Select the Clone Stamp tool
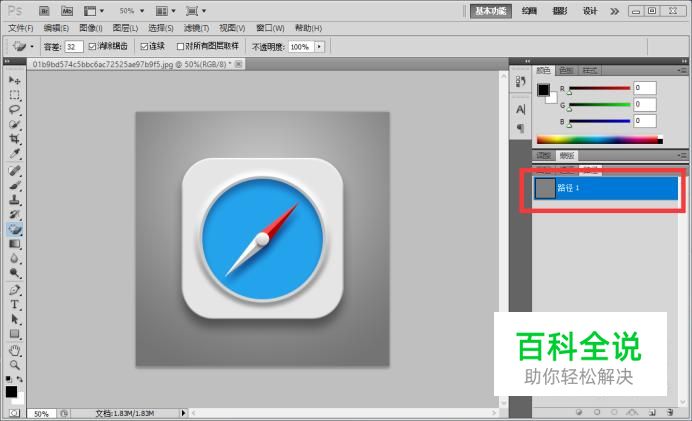The width and height of the screenshot is (692, 421). click(15, 199)
